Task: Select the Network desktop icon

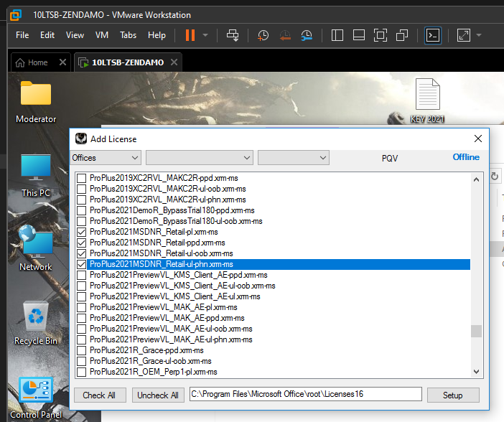Action: [36, 248]
